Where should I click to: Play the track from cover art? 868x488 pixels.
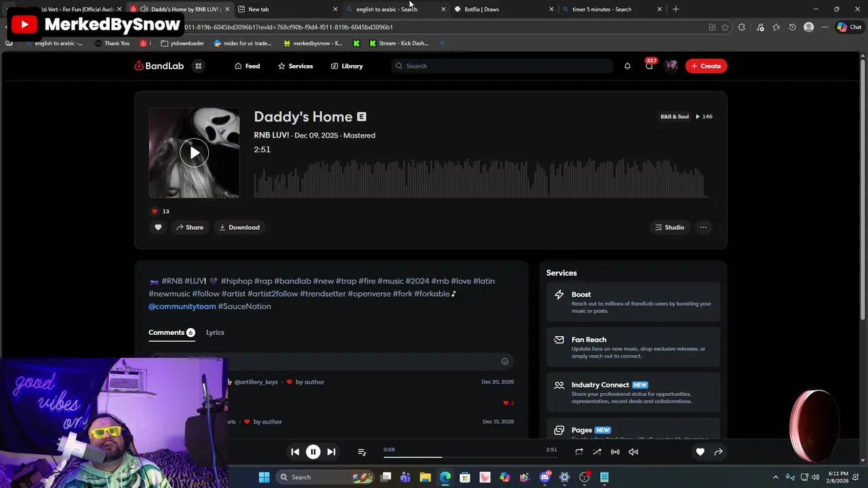pos(194,152)
